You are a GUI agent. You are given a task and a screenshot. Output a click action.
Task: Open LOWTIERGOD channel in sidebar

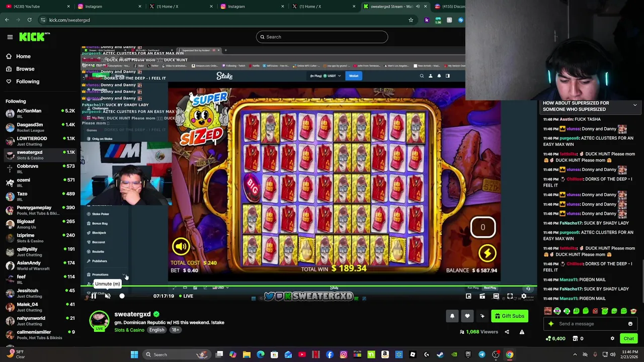[40, 141]
